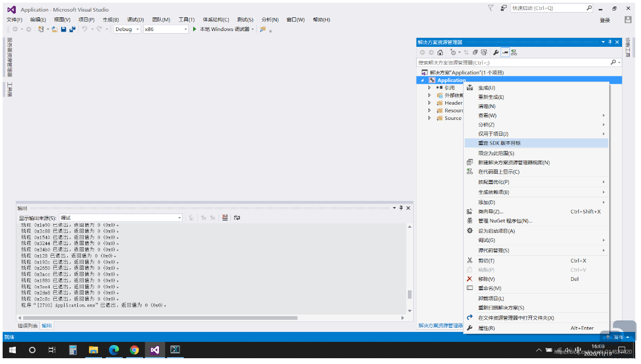
Task: Open the x86 platform dropdown
Action: click(x=165, y=29)
